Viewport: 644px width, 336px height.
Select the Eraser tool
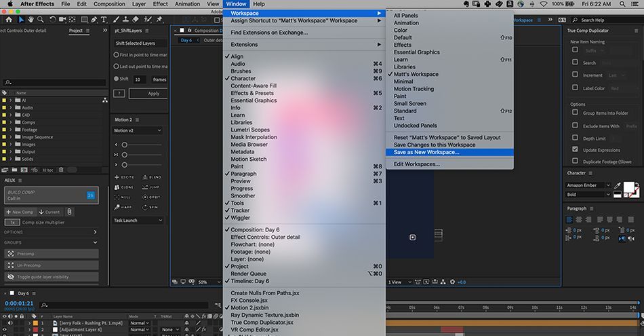click(x=135, y=20)
